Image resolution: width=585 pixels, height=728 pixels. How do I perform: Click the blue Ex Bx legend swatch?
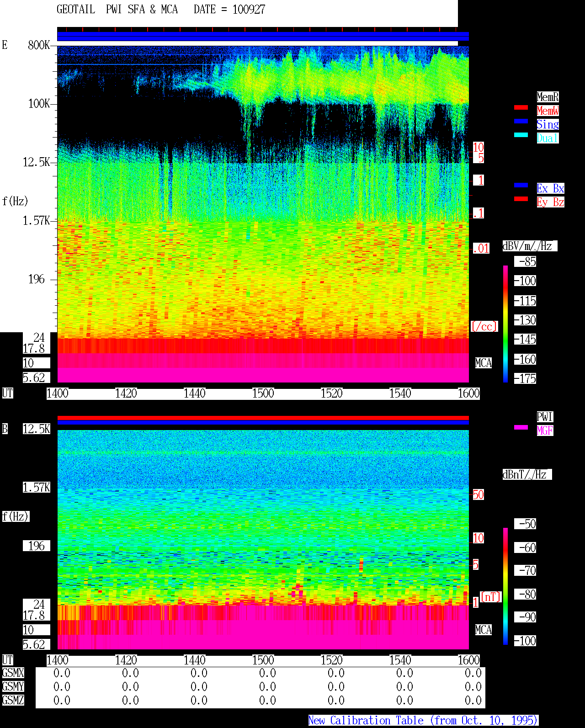pos(521,185)
